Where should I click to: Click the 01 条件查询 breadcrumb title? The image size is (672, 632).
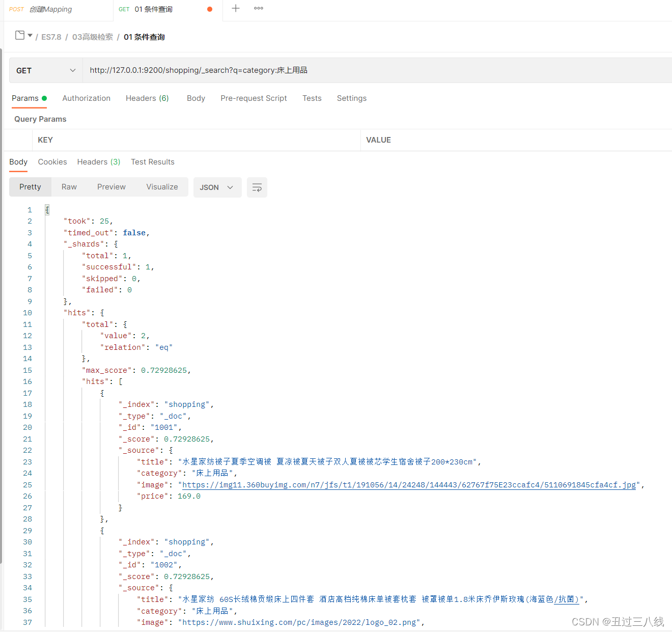[144, 37]
